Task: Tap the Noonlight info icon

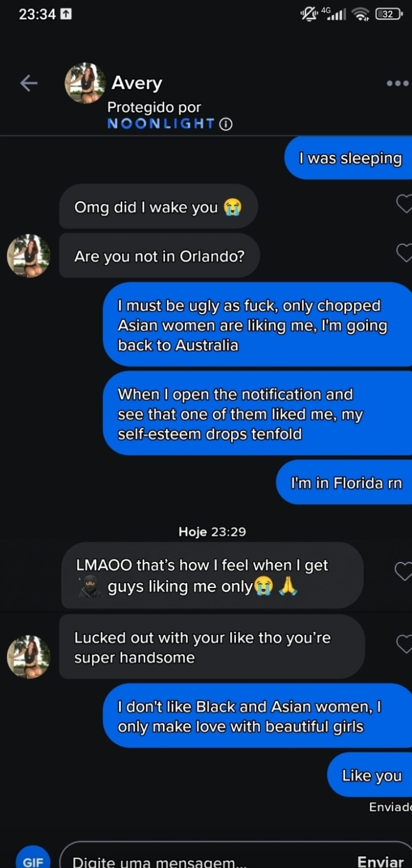Action: tap(226, 124)
